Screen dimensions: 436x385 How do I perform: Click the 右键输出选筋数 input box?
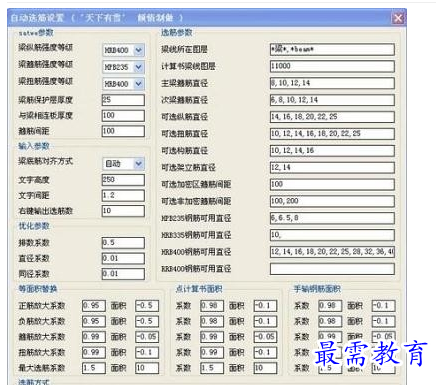123,211
